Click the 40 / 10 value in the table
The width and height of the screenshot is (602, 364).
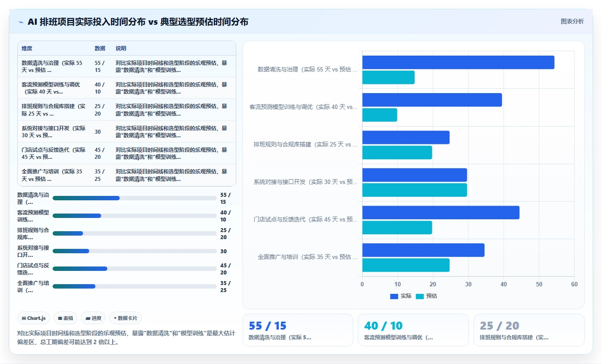[100, 88]
